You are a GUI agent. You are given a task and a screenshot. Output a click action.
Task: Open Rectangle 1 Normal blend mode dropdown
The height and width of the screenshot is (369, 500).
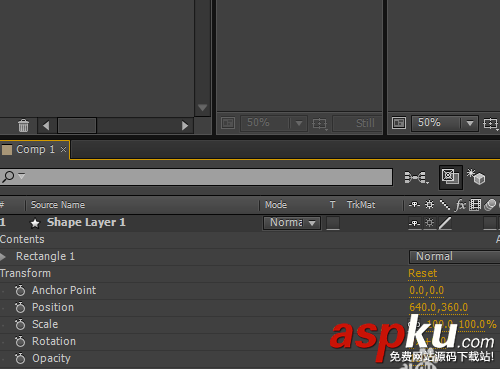455,257
